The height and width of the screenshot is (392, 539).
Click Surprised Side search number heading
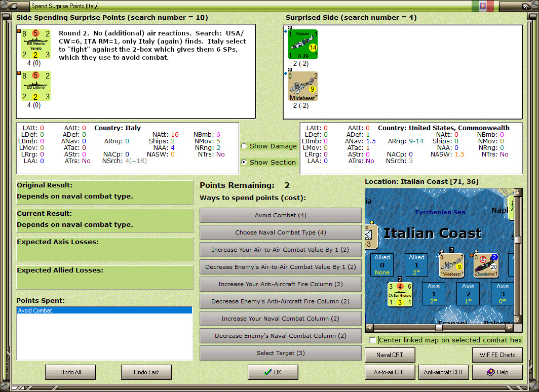click(351, 18)
